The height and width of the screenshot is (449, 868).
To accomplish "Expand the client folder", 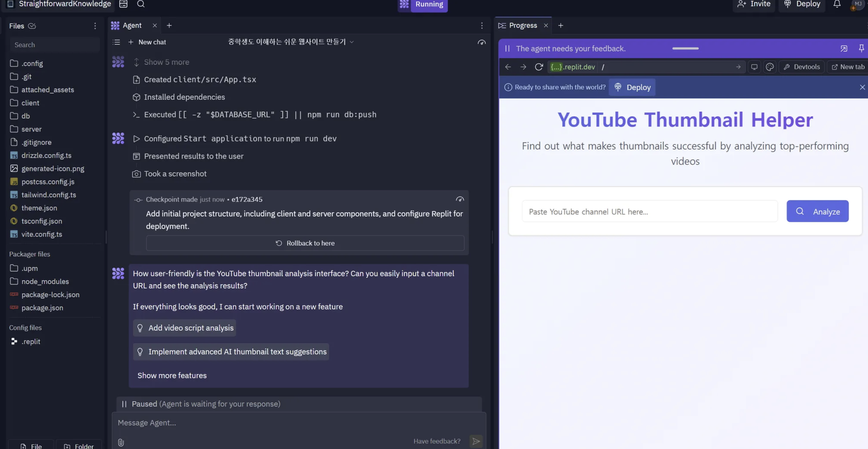I will tap(25, 103).
